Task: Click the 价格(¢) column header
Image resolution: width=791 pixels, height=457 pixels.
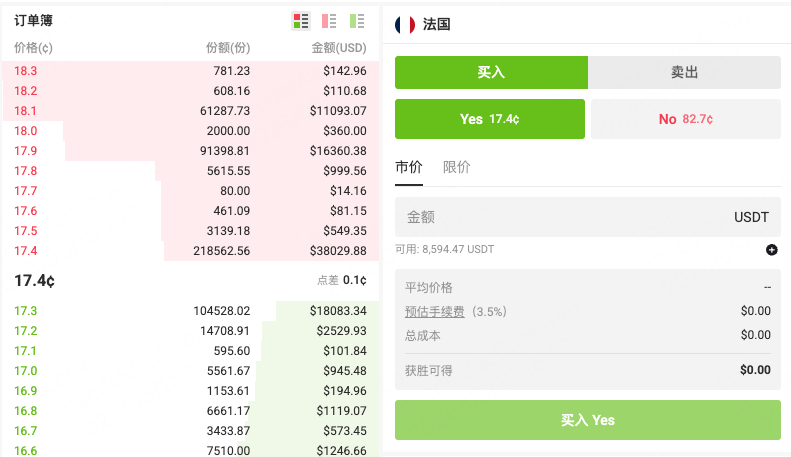Action: [33, 48]
